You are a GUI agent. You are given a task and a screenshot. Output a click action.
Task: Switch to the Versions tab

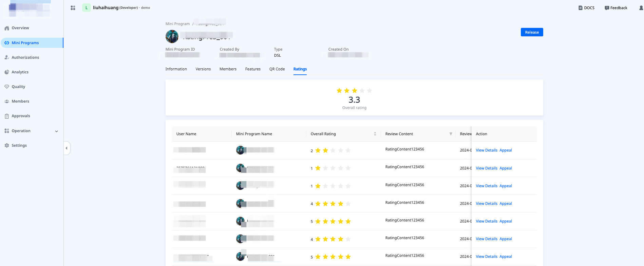(203, 69)
